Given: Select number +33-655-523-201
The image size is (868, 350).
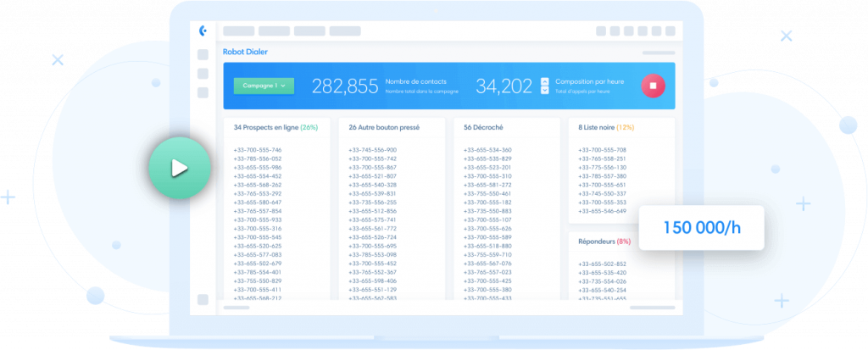Looking at the screenshot, I should pos(487,167).
